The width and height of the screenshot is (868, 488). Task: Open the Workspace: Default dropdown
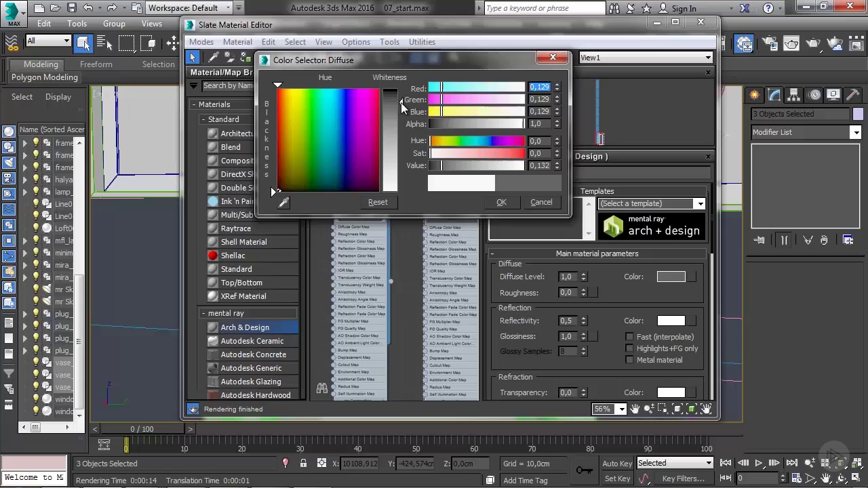click(x=189, y=8)
